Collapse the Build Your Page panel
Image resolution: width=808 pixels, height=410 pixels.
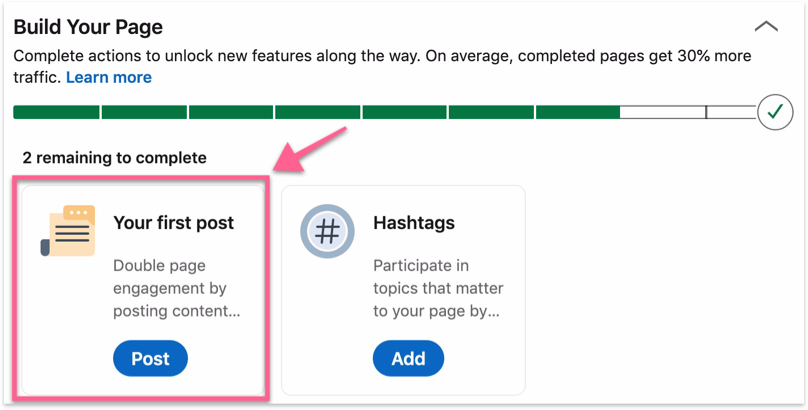(x=765, y=27)
